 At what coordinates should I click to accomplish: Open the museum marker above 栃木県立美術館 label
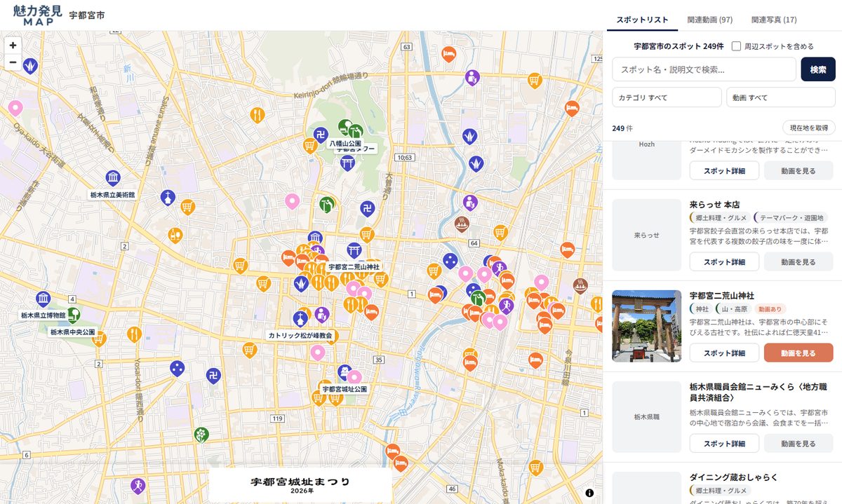click(113, 178)
